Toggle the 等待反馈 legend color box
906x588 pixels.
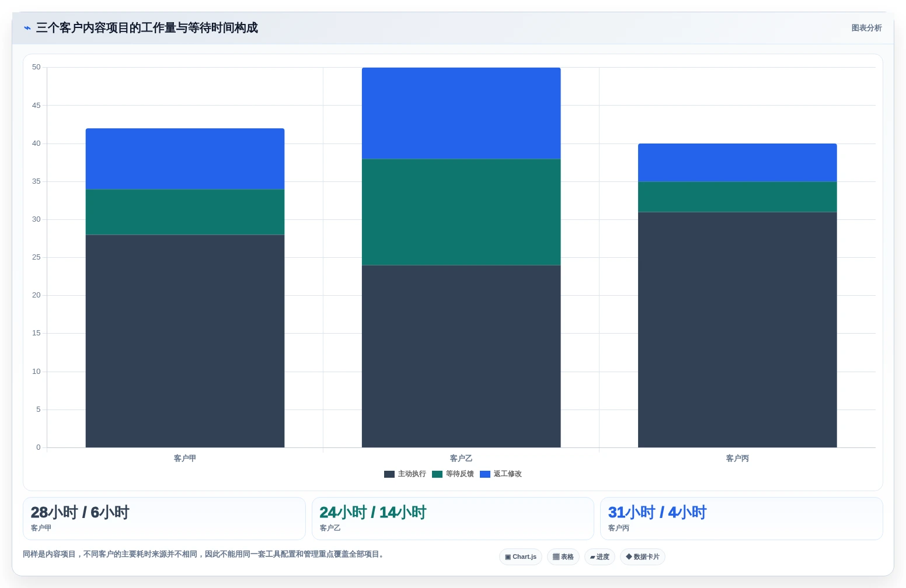(437, 474)
